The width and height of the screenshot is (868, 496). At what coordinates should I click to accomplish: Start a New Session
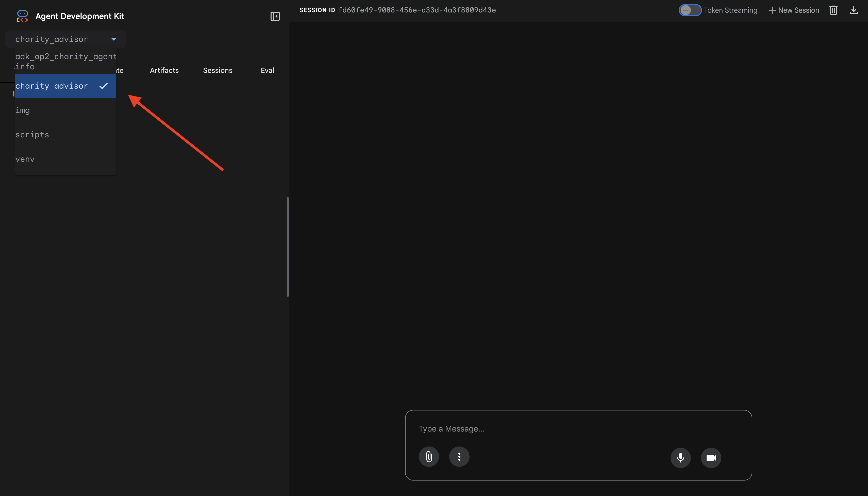(x=794, y=10)
